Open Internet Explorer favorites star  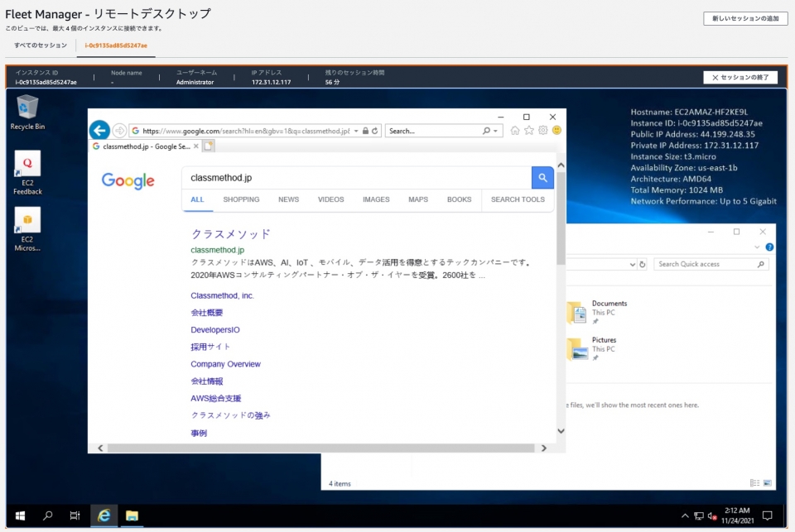(528, 131)
